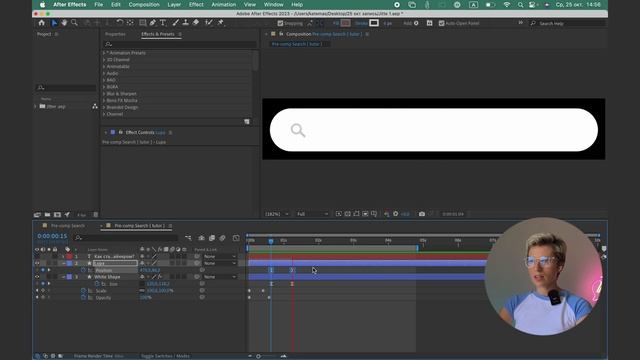
Task: Click the snapshot camera icon in viewer
Action: coord(422,214)
